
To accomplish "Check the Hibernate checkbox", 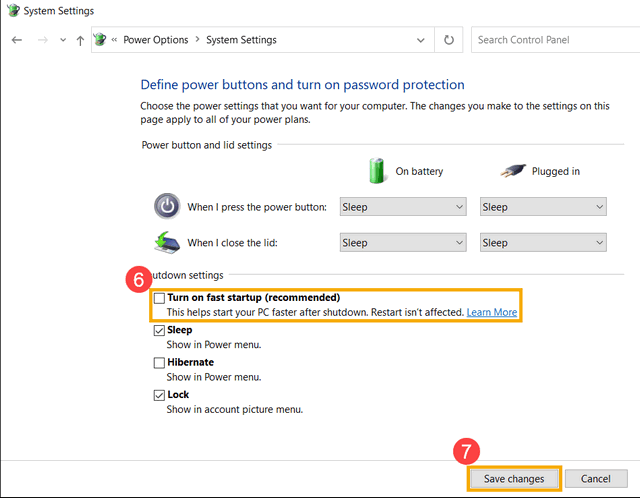I will click(159, 362).
